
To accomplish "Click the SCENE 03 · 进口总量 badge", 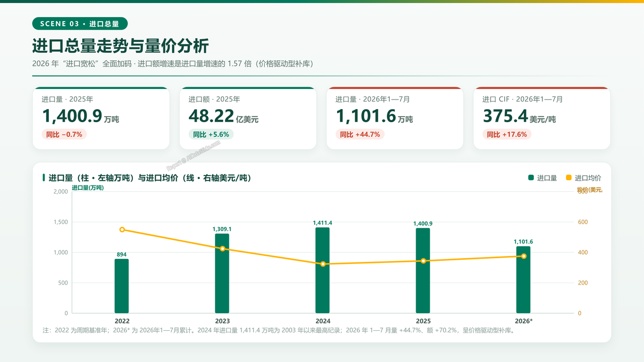I will (80, 24).
